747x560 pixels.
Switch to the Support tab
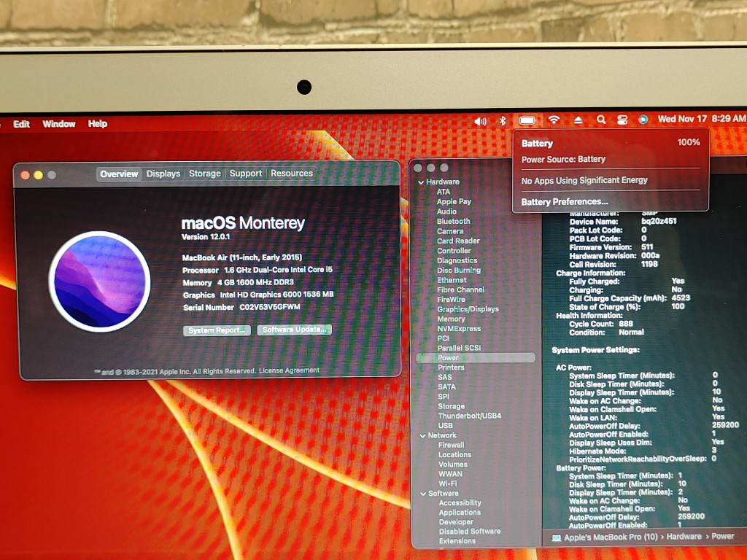(246, 174)
